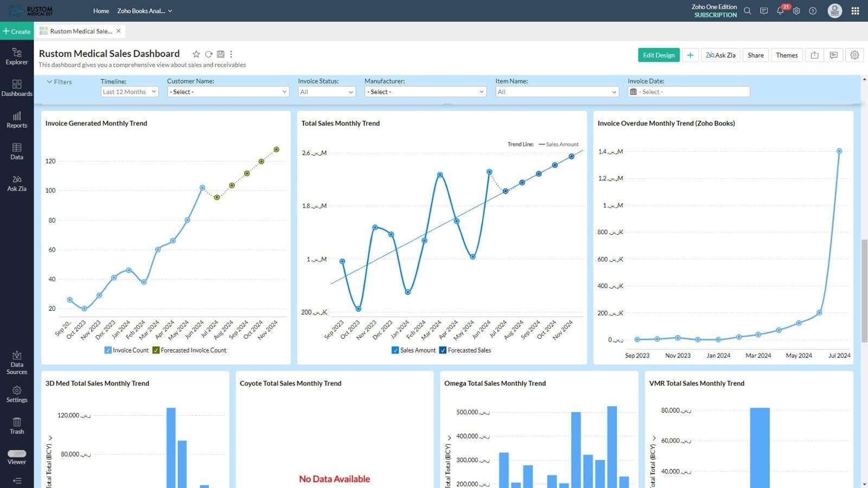The image size is (868, 488).
Task: Uncheck the Invoice Count legend checkbox
Action: click(108, 350)
